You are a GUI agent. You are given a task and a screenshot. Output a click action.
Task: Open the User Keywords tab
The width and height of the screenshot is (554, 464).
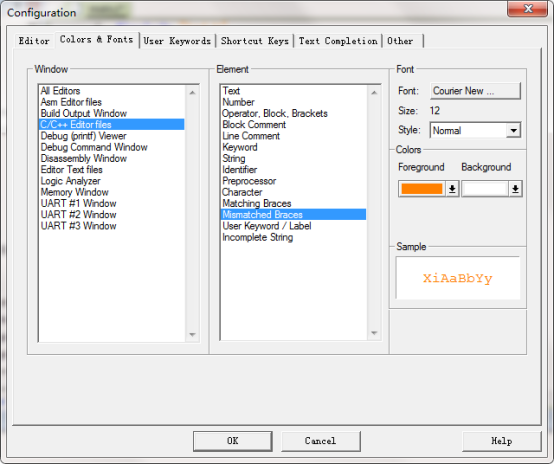(177, 41)
